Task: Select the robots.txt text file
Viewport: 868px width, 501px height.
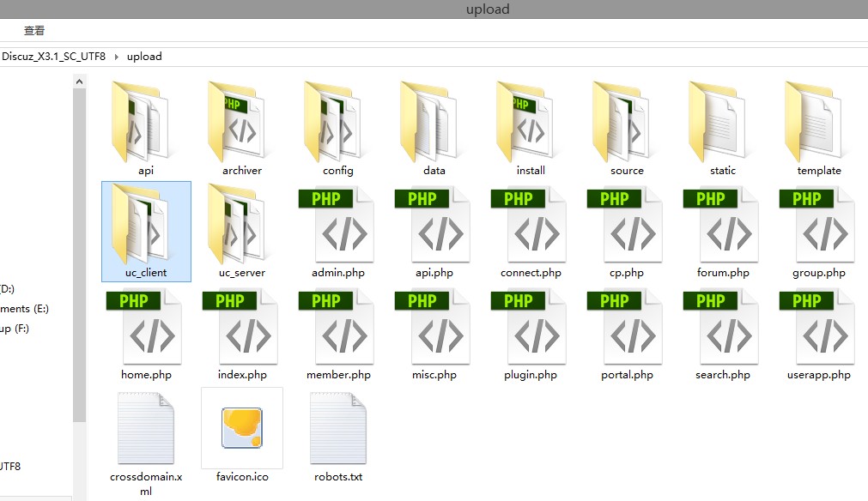Action: [x=337, y=429]
